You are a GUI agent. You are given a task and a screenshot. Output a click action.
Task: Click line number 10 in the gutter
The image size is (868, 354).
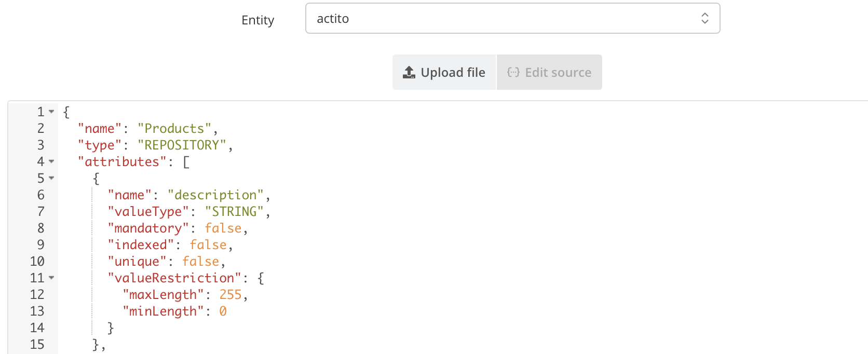(37, 261)
